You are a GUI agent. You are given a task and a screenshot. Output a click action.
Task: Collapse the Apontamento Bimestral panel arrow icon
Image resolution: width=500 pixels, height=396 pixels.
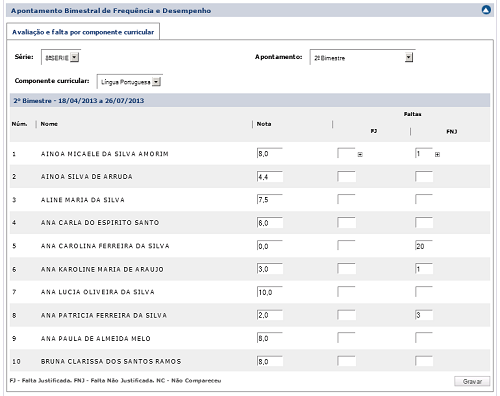click(x=486, y=10)
